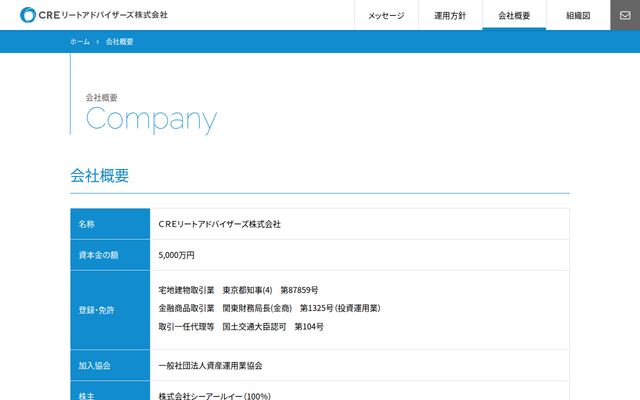
Task: Click small 会社概要 label above Company
Action: click(x=102, y=98)
